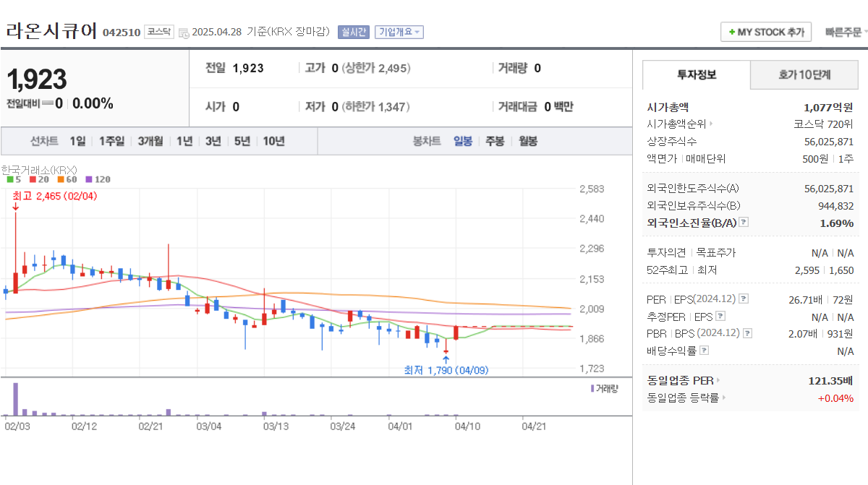Open the 추정PER|EPS help icon
The image size is (868, 485).
(x=720, y=317)
